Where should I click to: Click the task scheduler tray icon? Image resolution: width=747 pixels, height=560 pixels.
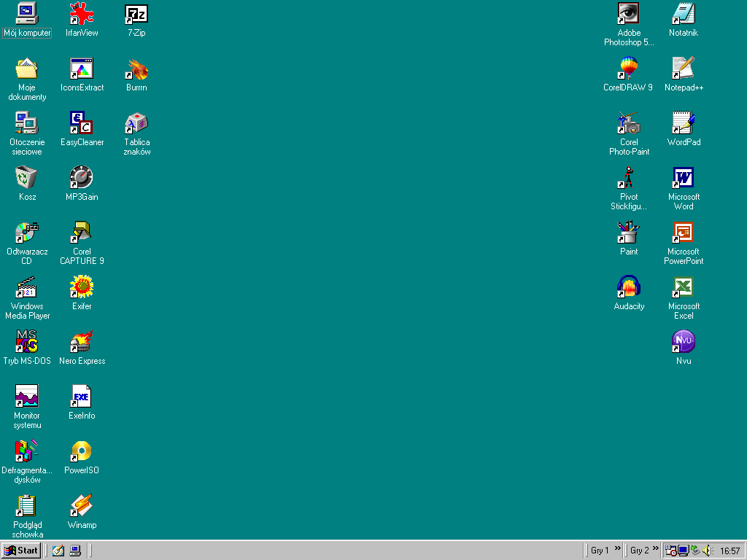670,551
